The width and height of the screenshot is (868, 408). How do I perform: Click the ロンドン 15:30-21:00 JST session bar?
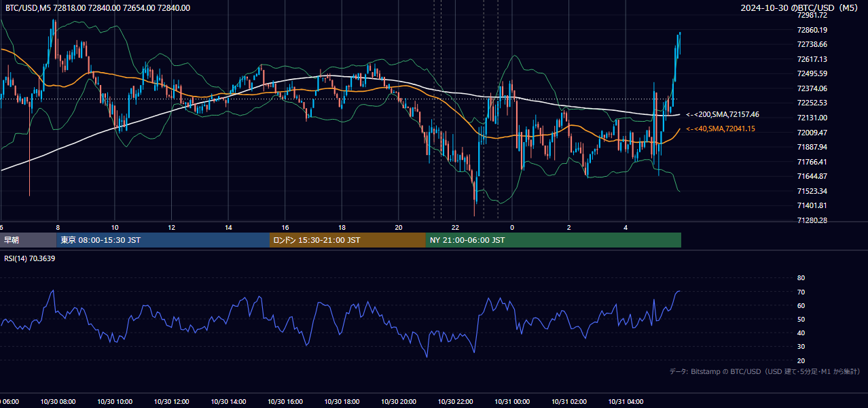[x=348, y=240]
